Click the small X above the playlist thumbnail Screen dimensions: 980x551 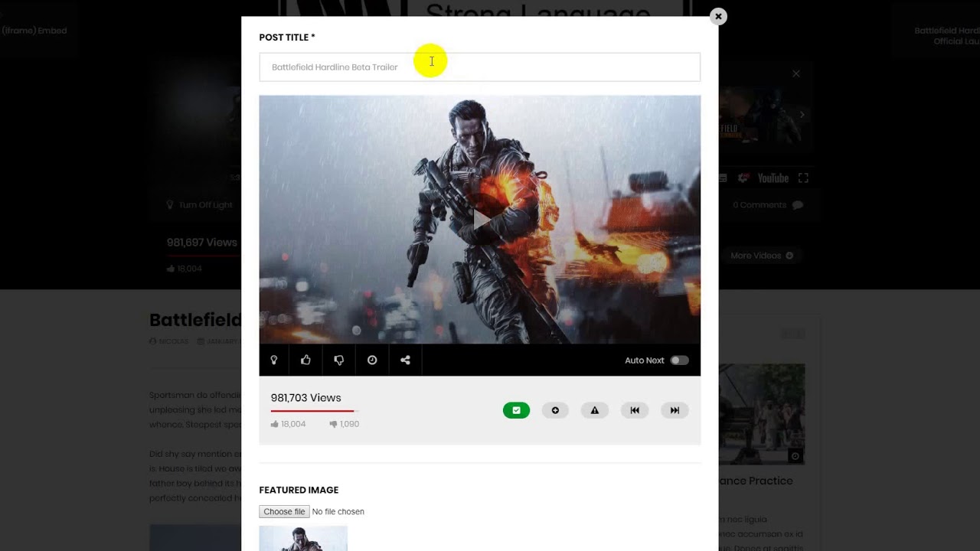[796, 74]
